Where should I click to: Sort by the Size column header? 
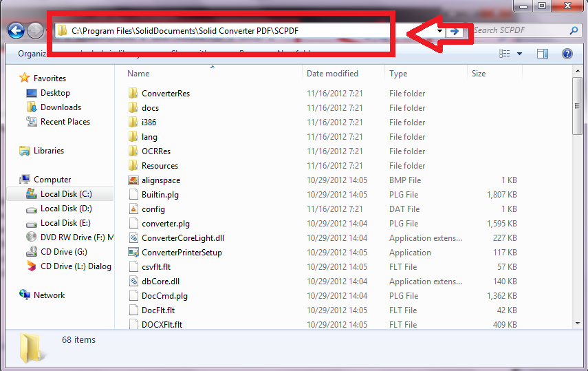479,74
